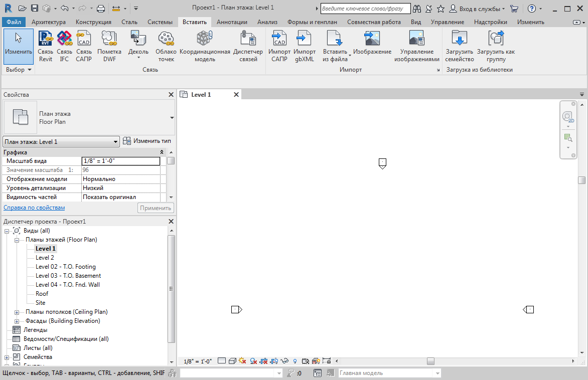The height and width of the screenshot is (380, 588).
Task: Click the binoculars search icon
Action: [416, 9]
